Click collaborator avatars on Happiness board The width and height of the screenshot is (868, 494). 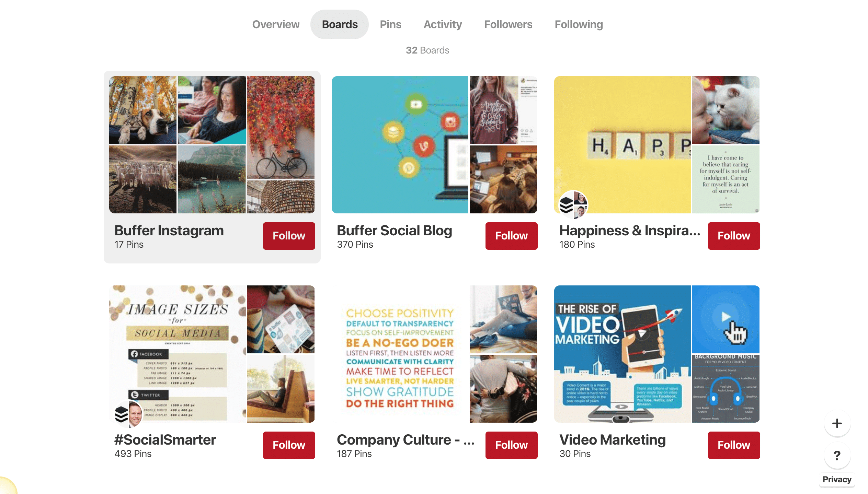click(x=573, y=205)
